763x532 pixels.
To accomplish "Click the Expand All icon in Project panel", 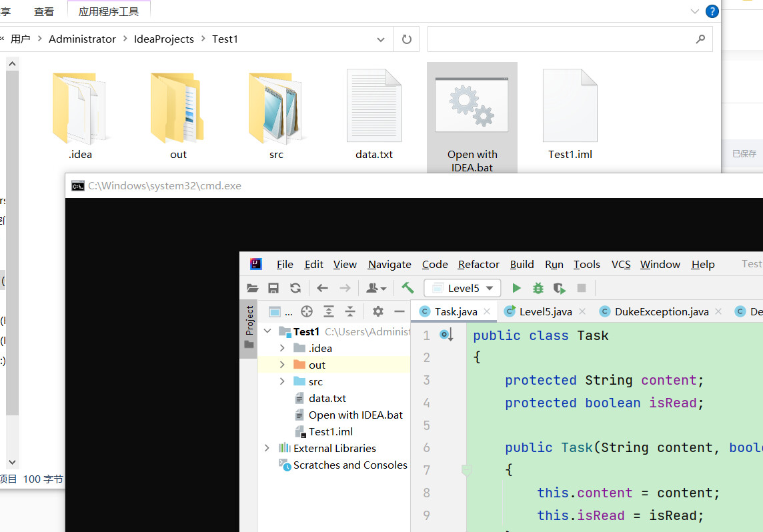I will point(329,311).
